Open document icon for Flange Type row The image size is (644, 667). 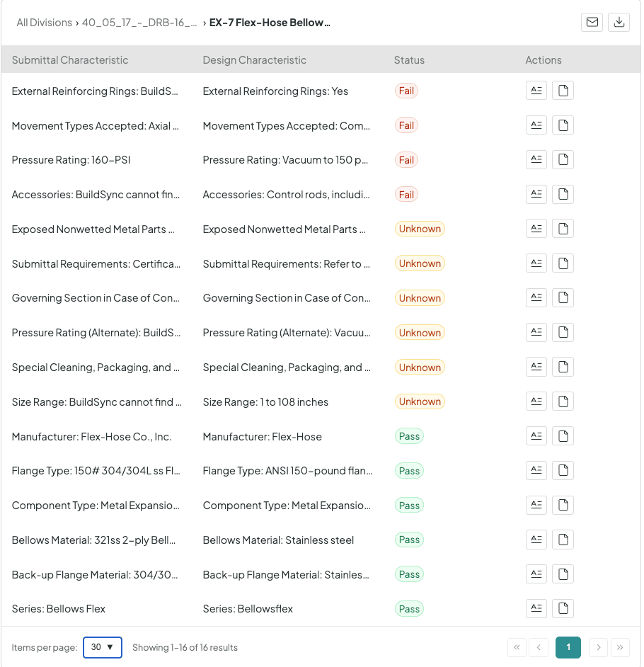(563, 470)
